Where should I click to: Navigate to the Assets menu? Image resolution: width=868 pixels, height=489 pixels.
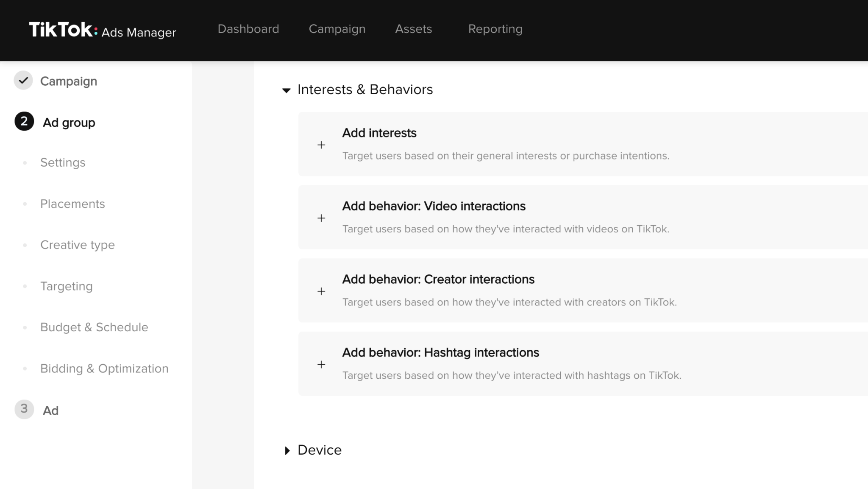pyautogui.click(x=414, y=29)
